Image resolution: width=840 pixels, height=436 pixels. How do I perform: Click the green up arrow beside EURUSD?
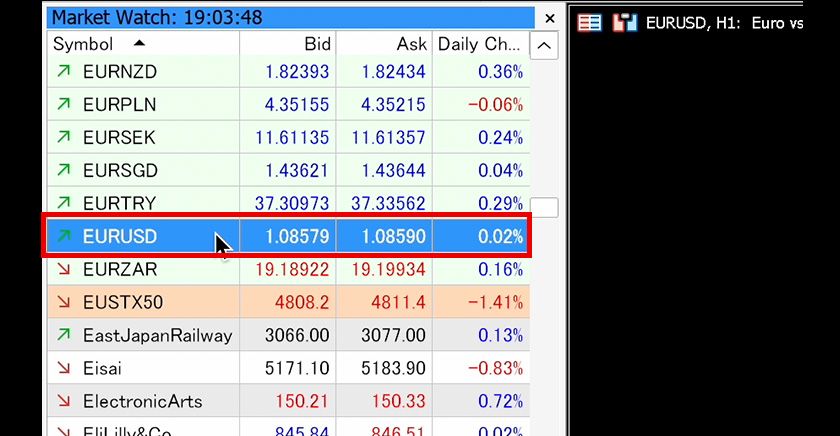(64, 235)
